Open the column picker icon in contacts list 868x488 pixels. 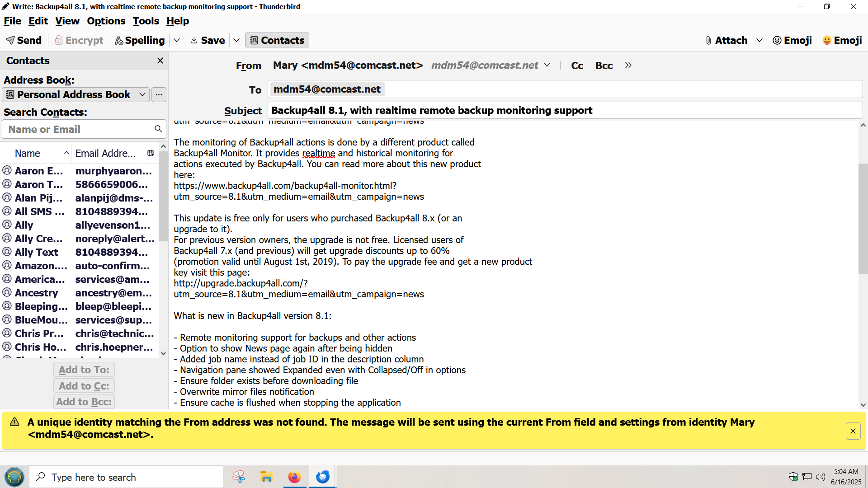click(151, 153)
